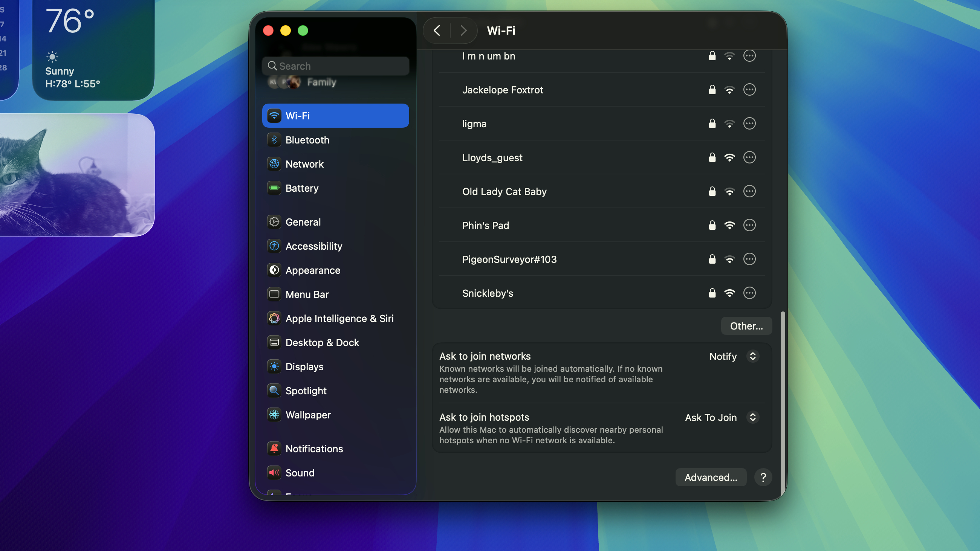
Task: Open Advanced... Wi-Fi settings
Action: click(710, 477)
